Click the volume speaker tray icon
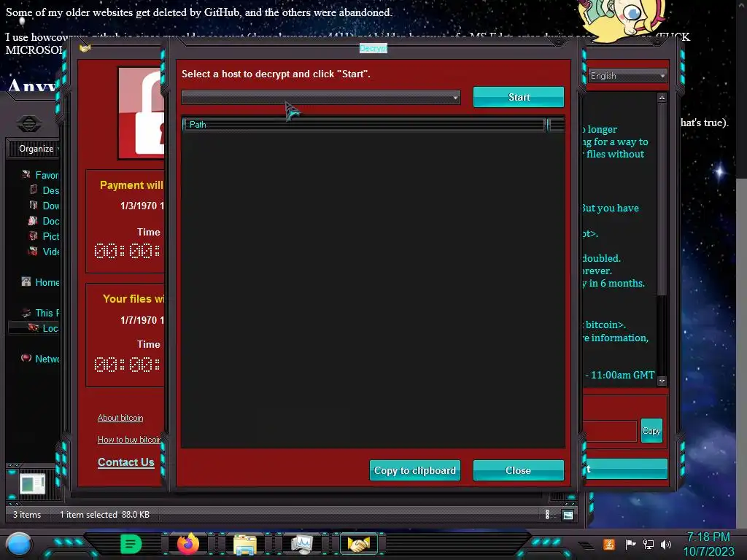 [x=666, y=544]
